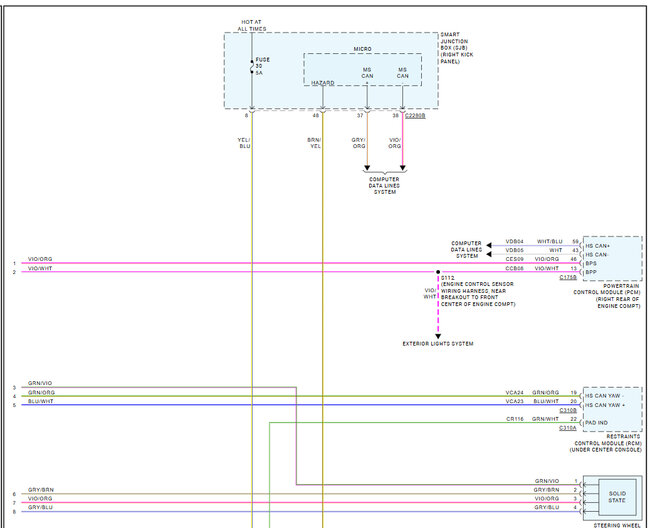This screenshot has width=650, height=528.
Task: Click the BRN/YEL wire color label
Action: tap(314, 143)
